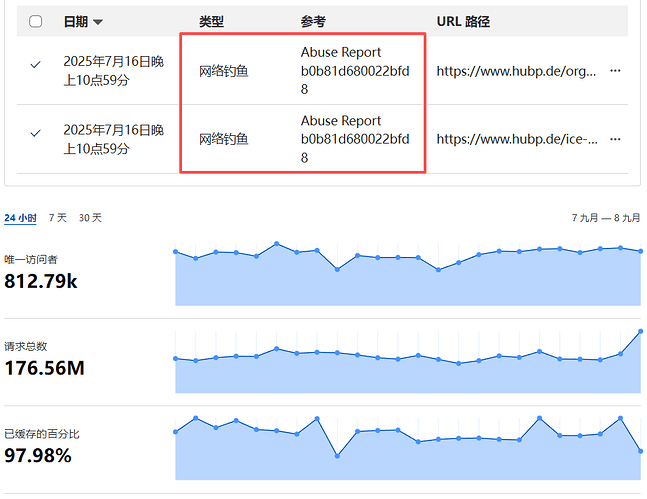This screenshot has height=499, width=647.
Task: Sort by the 日期 column arrow
Action: pos(98,22)
